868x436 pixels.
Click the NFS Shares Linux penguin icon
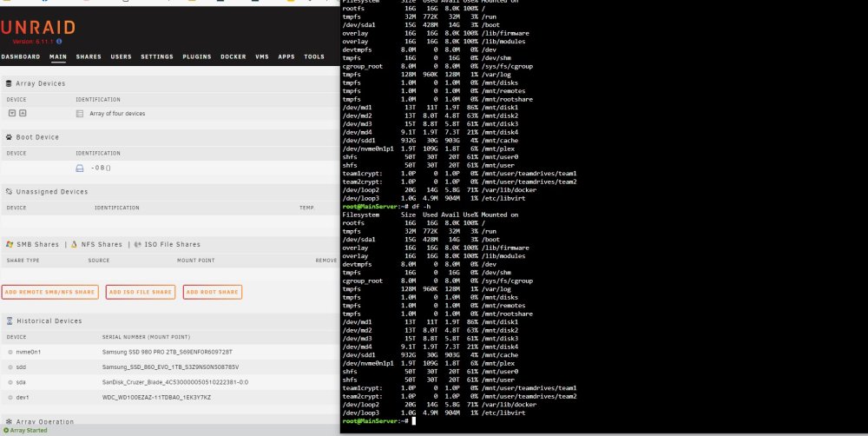[74, 244]
